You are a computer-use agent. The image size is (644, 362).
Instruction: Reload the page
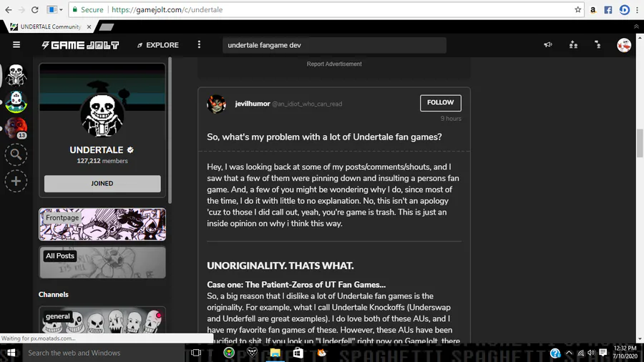point(35,9)
